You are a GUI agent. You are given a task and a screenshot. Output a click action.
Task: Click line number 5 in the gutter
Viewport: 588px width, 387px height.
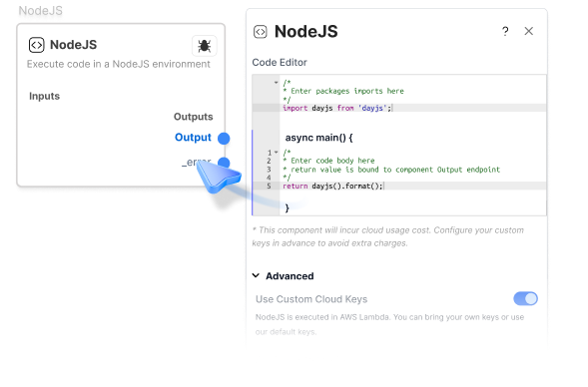(269, 186)
